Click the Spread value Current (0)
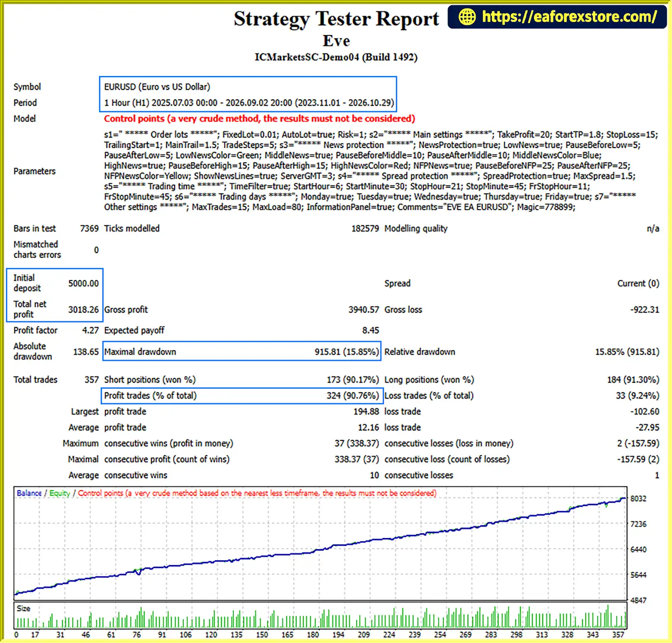The width and height of the screenshot is (672, 643). [x=638, y=283]
